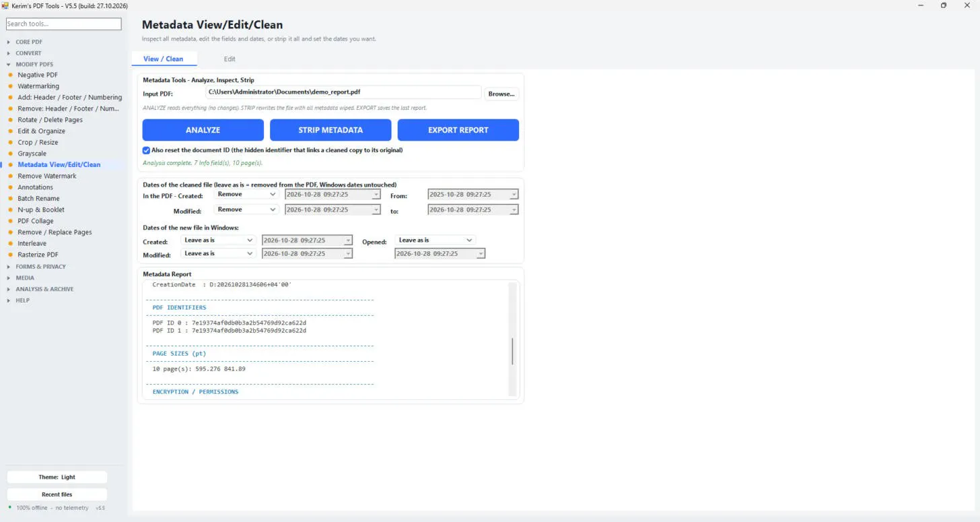980x522 pixels.
Task: Switch to the Edit tab
Action: pos(230,59)
